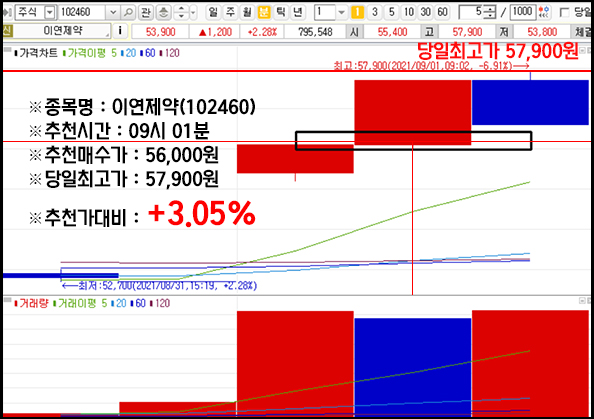This screenshot has height=419, width=594.
Task: Click the 체결 button on the right
Action: click(x=582, y=31)
